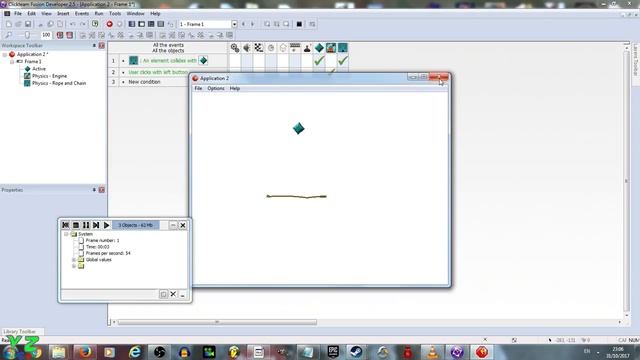640x360 pixels.
Task: Open the File menu in Fusion
Action: coord(18,13)
